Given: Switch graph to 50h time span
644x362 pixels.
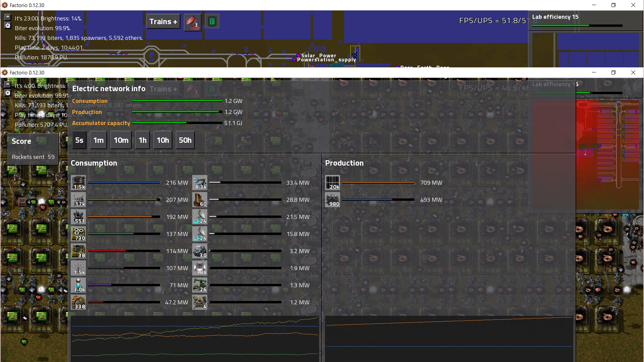Looking at the screenshot, I should 185,140.
